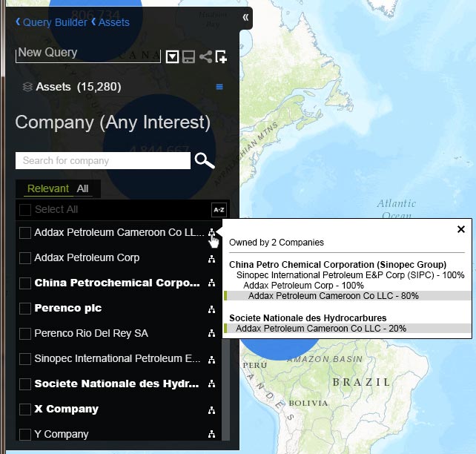
Task: Click the company list scrollbar
Action: point(225,389)
